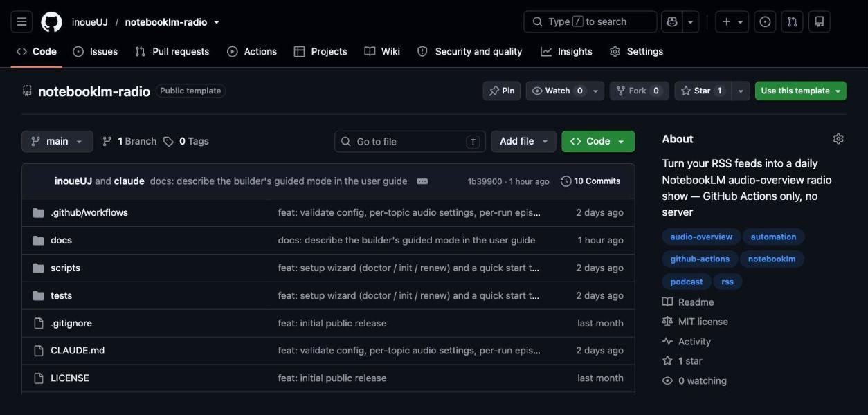868x415 pixels.
Task: Switch to the Issues tab
Action: [96, 51]
